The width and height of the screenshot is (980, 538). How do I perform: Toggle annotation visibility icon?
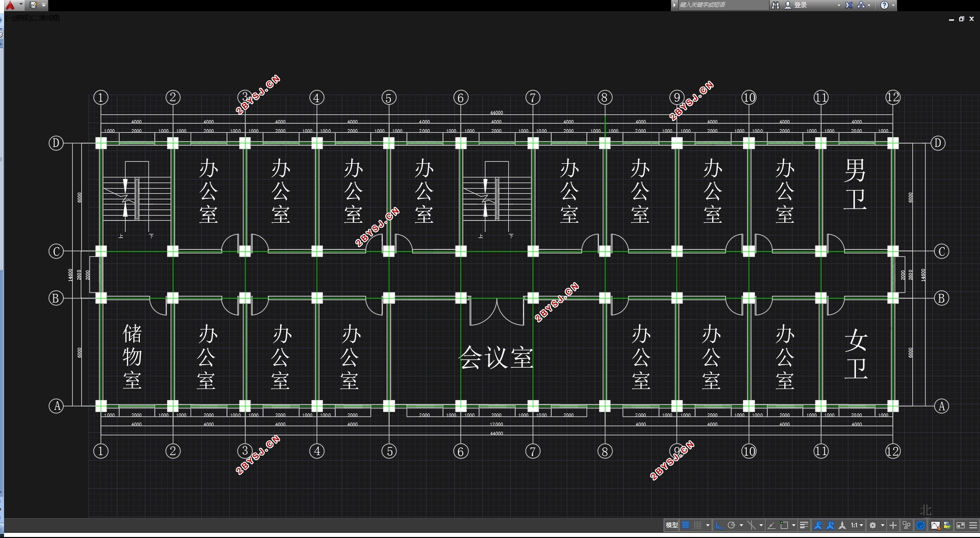[x=818, y=525]
